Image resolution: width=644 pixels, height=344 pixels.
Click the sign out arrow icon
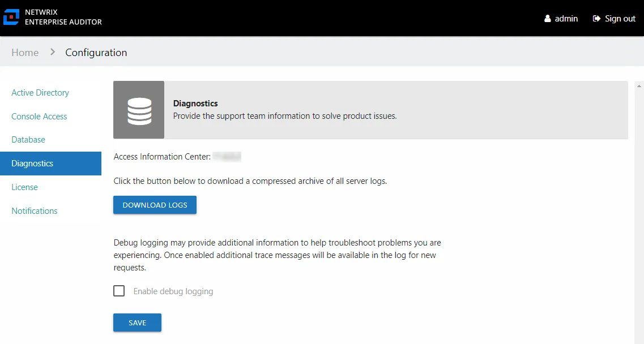click(x=596, y=19)
